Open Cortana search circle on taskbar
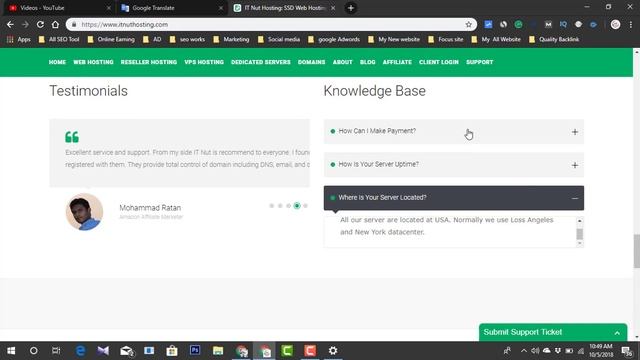 point(33,351)
